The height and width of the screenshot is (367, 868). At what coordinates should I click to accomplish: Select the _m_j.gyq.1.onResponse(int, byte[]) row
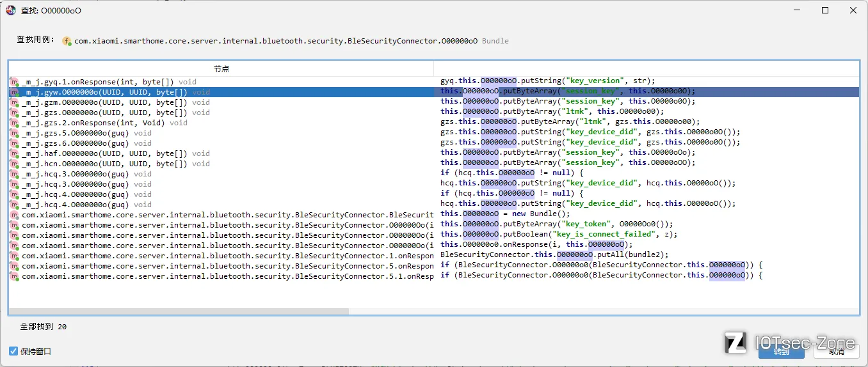(109, 82)
